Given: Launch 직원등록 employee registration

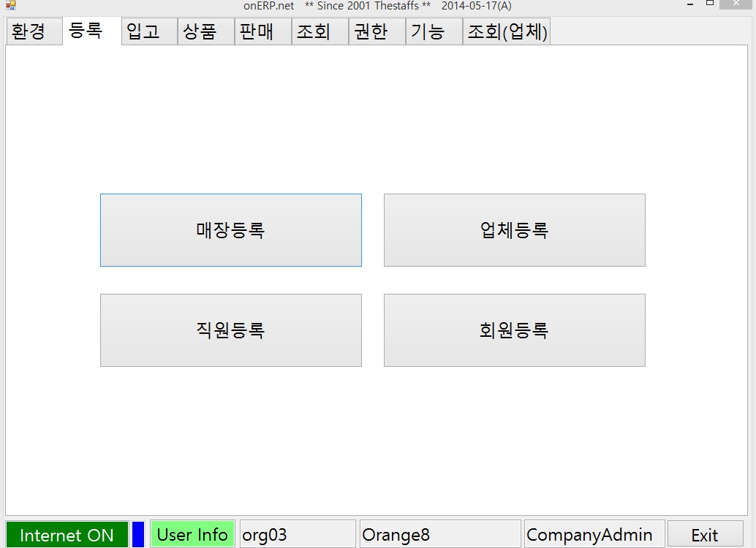Looking at the screenshot, I should coord(231,330).
